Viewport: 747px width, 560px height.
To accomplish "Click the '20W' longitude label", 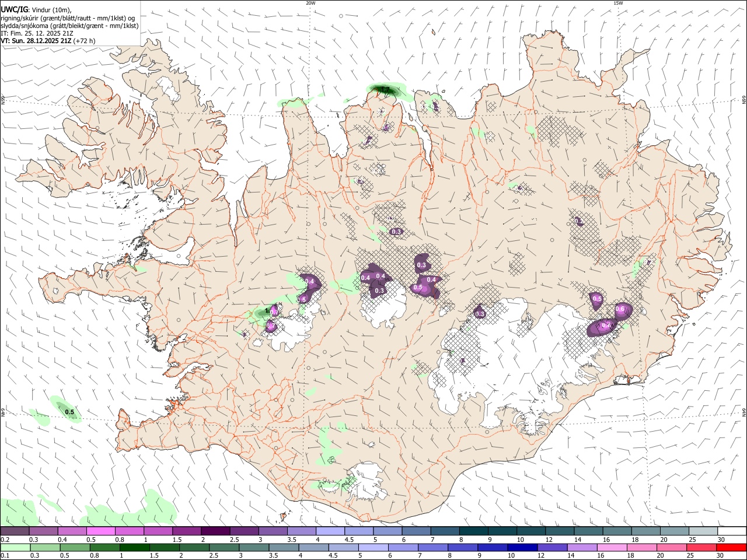I will click(x=310, y=3).
